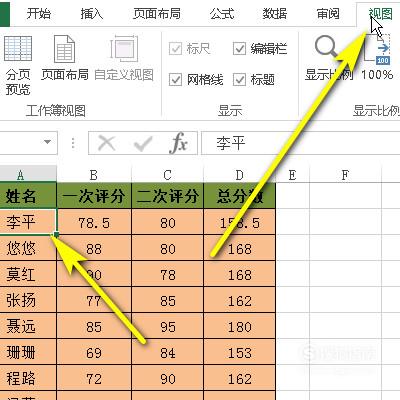Viewport: 400px width, 400px height.
Task: Toggle the 标题 headings checkbox
Action: pos(239,80)
